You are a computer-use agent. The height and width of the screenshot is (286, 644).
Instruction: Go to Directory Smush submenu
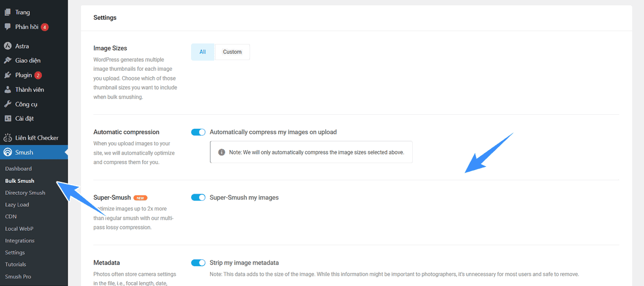[25, 193]
